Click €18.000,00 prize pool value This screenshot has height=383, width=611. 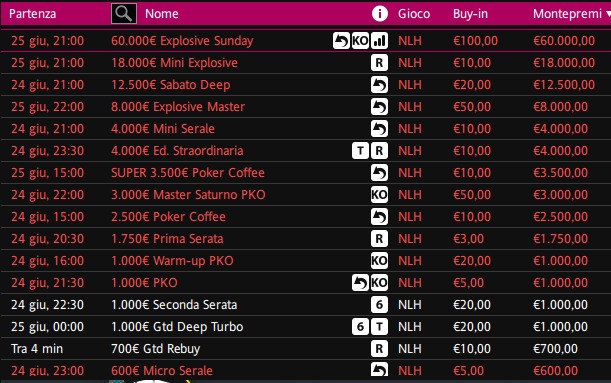click(564, 63)
